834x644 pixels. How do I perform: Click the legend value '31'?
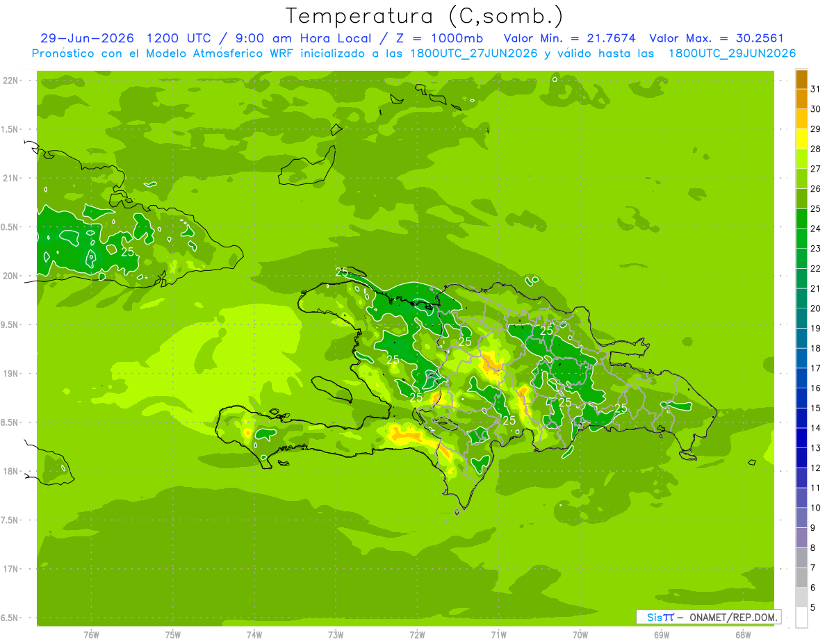pyautogui.click(x=816, y=89)
